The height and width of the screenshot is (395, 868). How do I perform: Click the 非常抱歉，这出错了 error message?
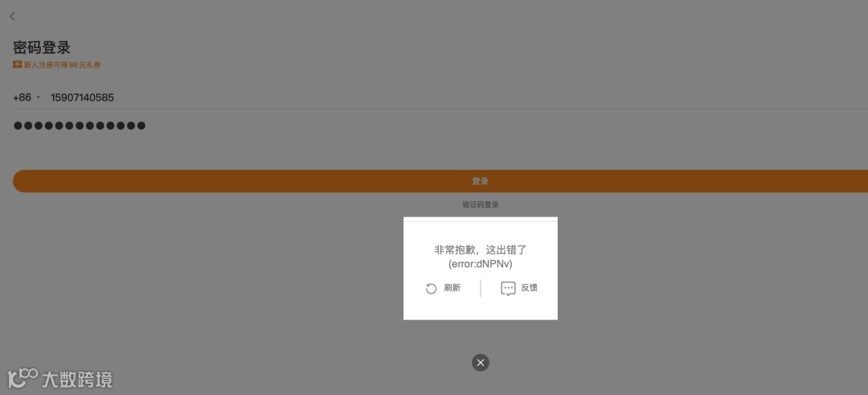[x=481, y=250]
